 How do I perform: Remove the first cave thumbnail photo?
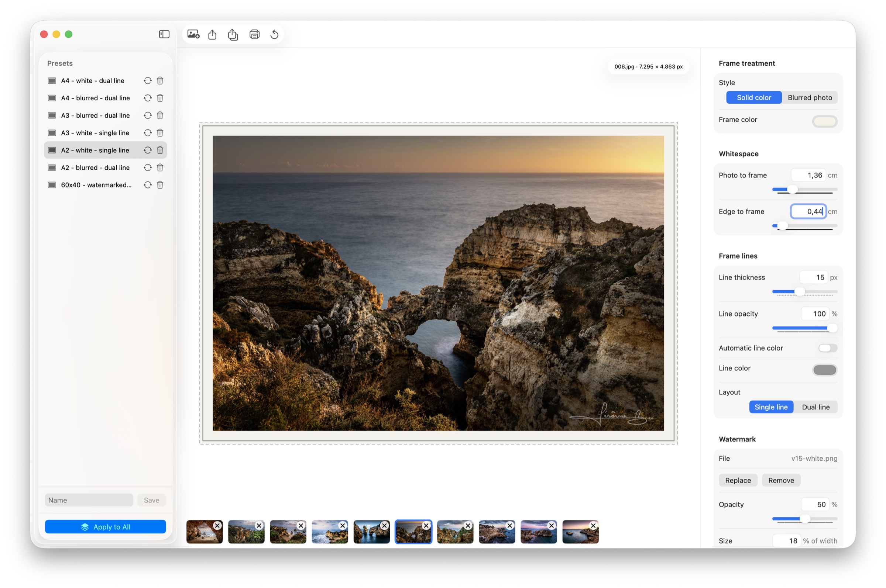pos(217,526)
